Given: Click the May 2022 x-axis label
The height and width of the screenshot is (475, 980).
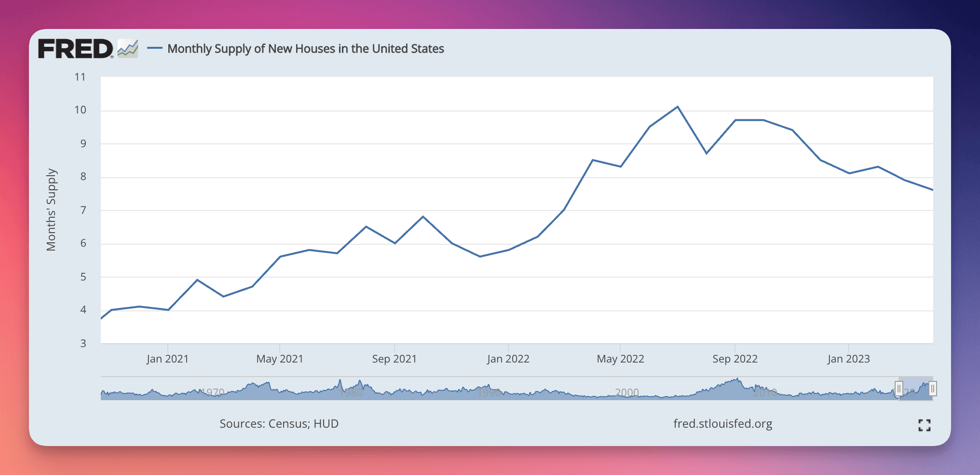Looking at the screenshot, I should coord(620,359).
